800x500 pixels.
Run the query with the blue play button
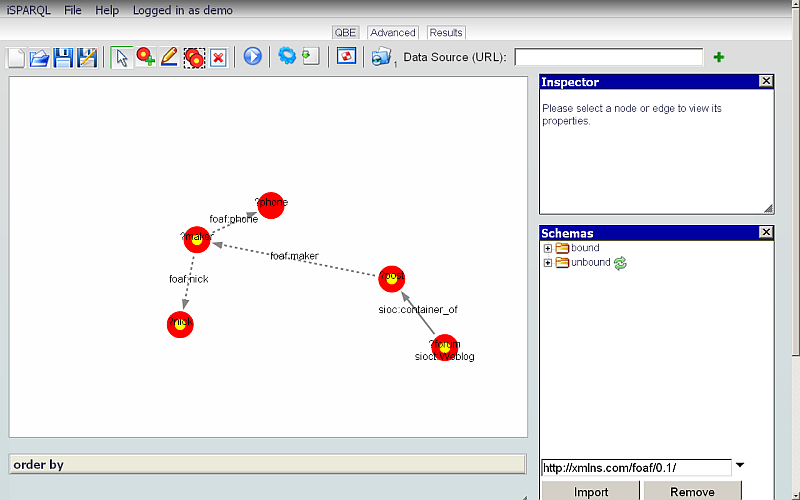252,56
